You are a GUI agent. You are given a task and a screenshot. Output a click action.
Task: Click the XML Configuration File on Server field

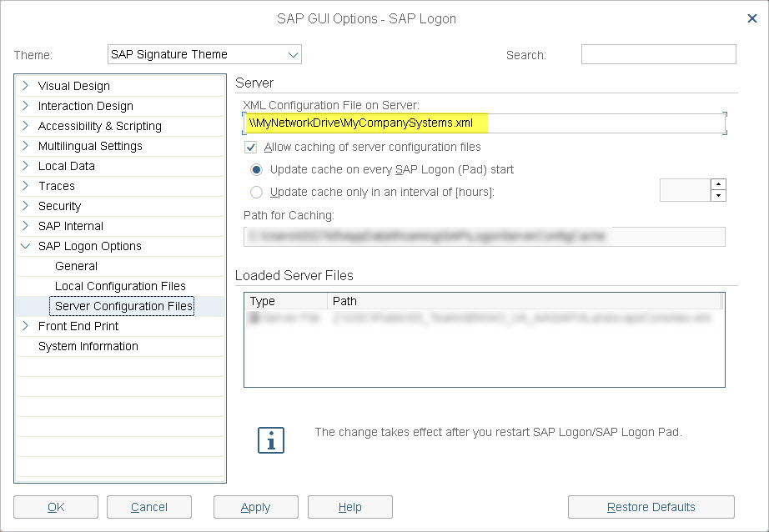(x=484, y=123)
